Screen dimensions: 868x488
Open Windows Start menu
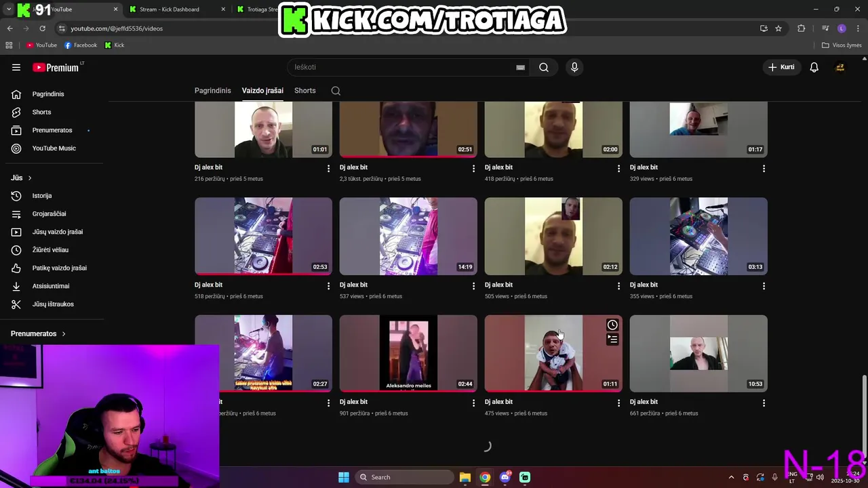tap(344, 477)
